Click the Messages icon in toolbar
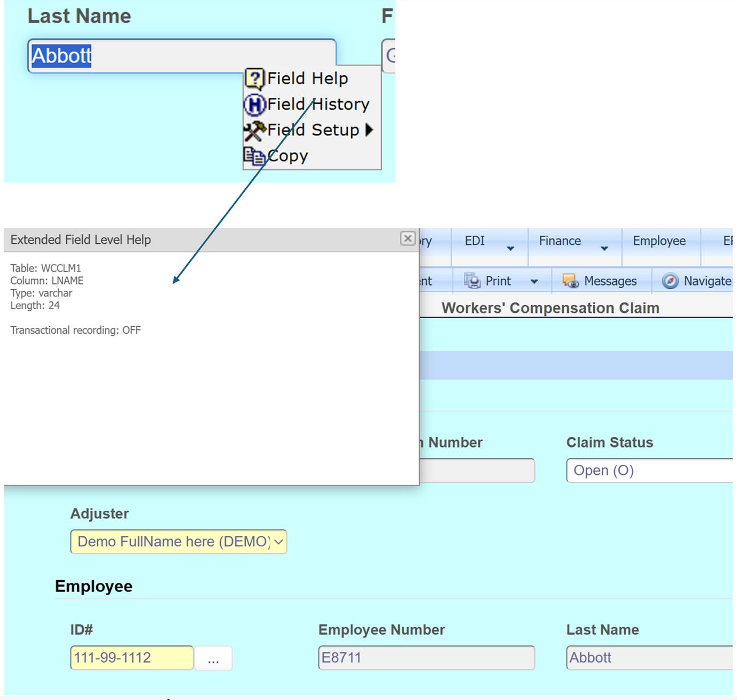737x700 pixels. [x=570, y=281]
